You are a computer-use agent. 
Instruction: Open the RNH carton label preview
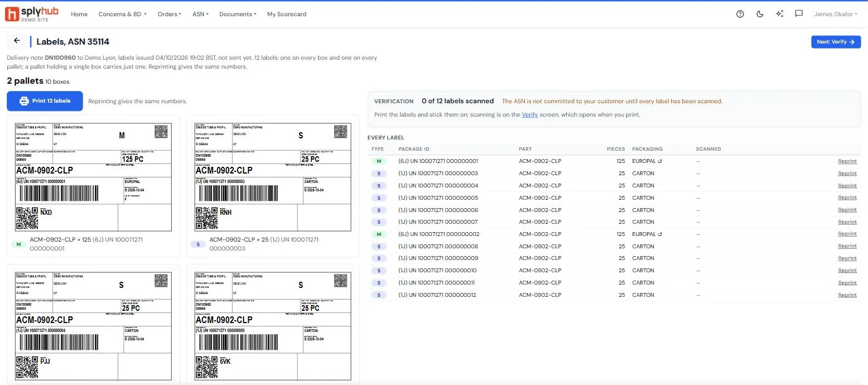[273, 177]
